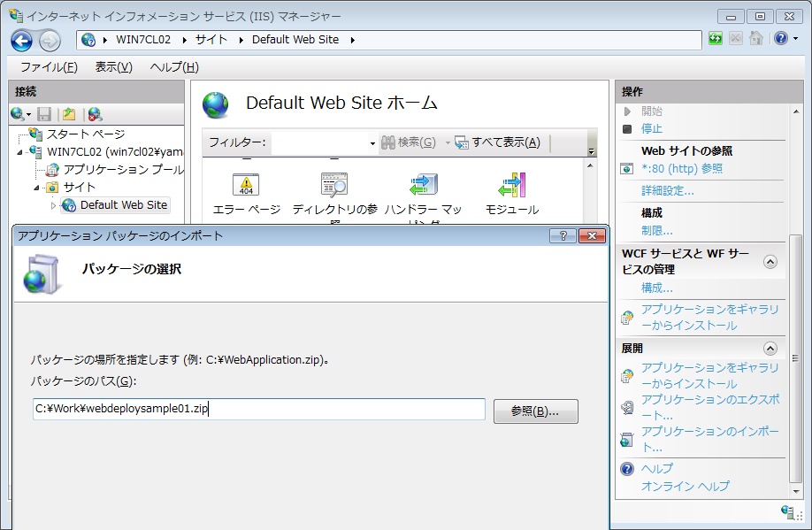Viewport: 812px width, 530px height.
Task: Click the stop square icon beside 停止
Action: pyautogui.click(x=626, y=128)
